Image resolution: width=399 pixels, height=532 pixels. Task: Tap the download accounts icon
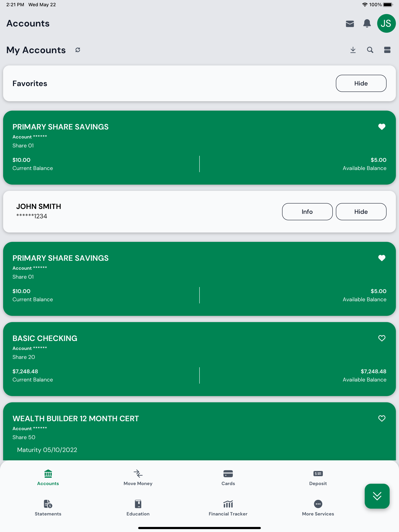click(353, 50)
